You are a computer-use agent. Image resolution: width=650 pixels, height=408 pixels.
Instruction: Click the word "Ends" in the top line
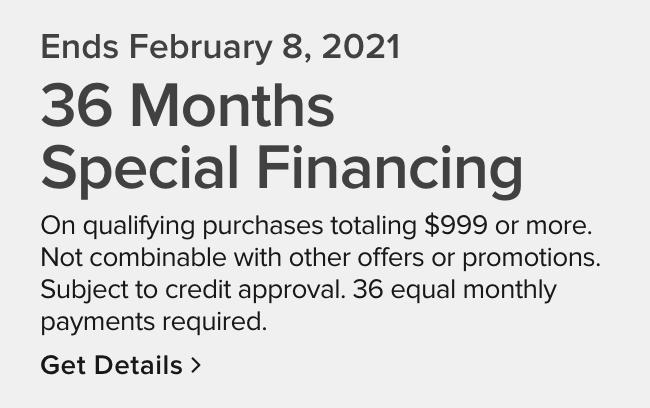[x=81, y=46]
